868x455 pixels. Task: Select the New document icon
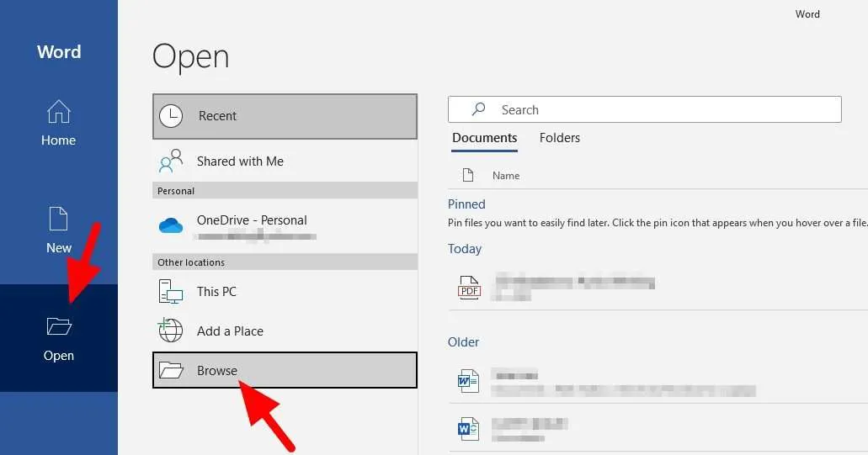coord(58,219)
